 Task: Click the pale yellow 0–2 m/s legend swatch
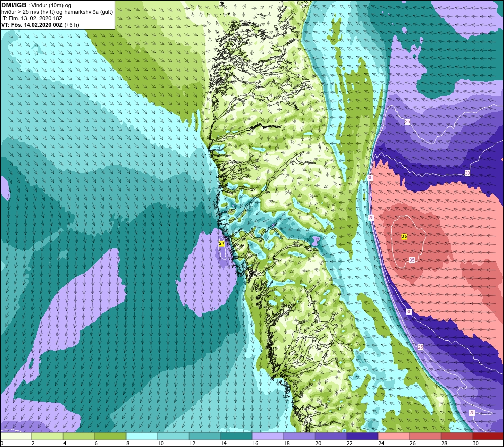pos(16,436)
